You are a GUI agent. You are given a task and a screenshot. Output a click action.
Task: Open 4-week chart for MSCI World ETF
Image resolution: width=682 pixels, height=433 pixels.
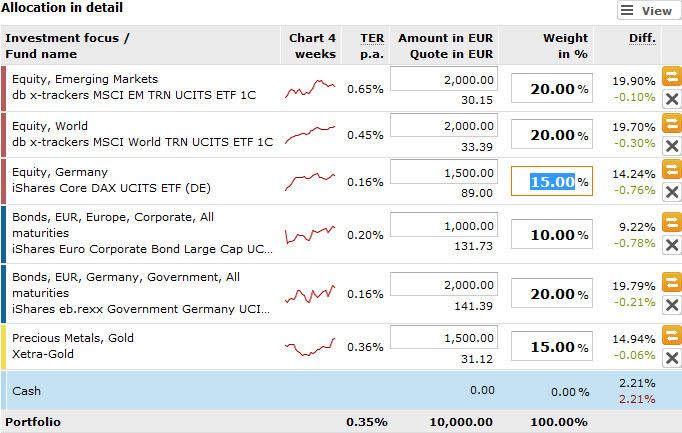coord(311,135)
